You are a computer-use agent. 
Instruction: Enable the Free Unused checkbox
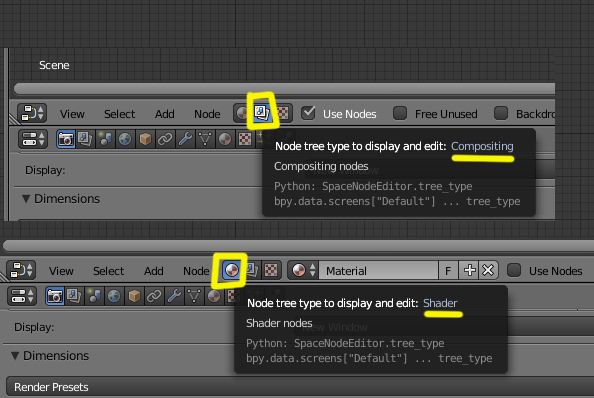[x=400, y=113]
